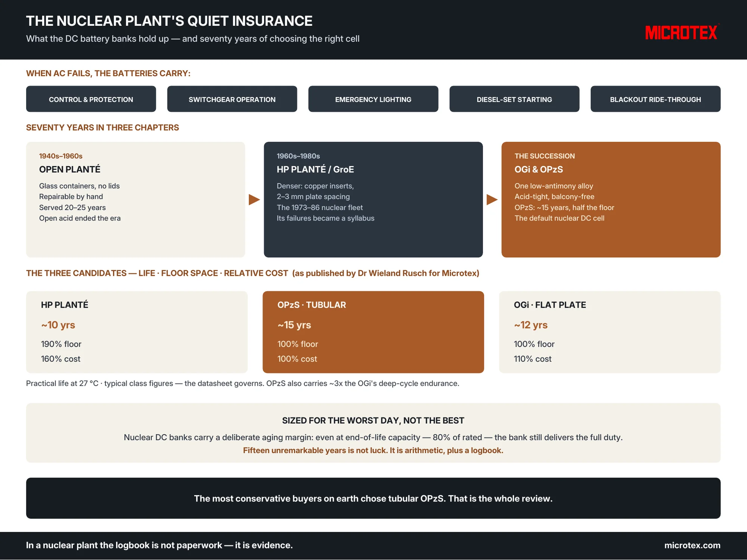Click the HP Planté ~10 yrs candidate card

(x=137, y=332)
